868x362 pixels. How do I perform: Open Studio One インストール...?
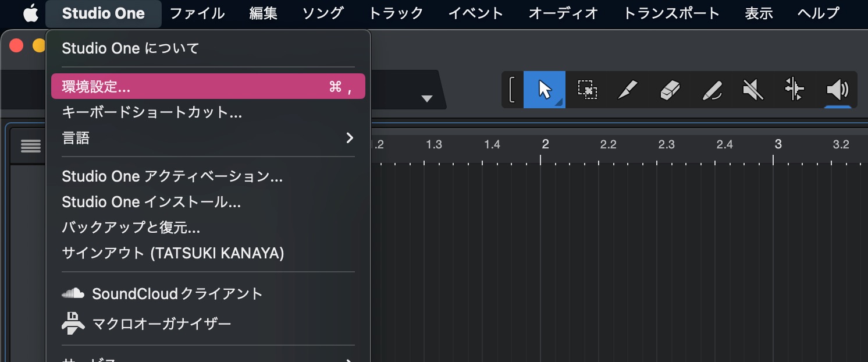point(208,202)
